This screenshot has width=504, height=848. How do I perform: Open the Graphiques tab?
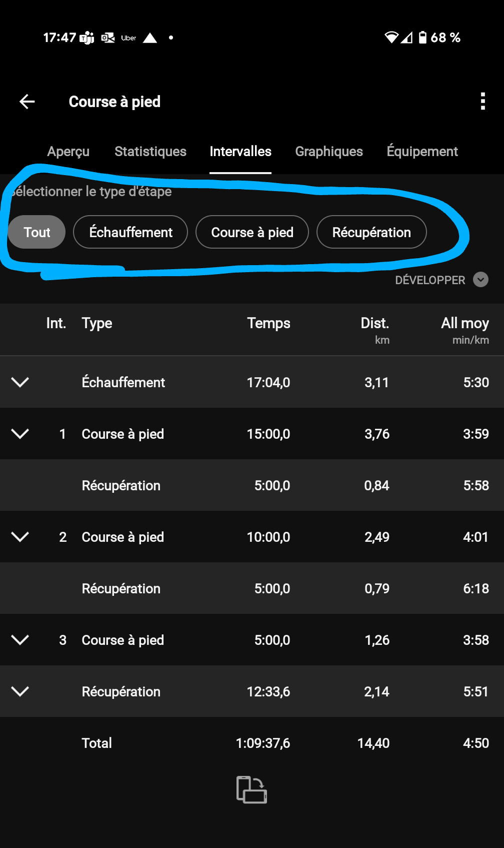click(x=329, y=152)
